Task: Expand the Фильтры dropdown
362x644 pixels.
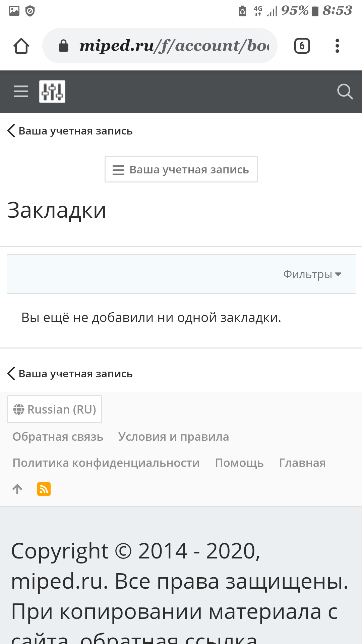Action: [x=312, y=274]
